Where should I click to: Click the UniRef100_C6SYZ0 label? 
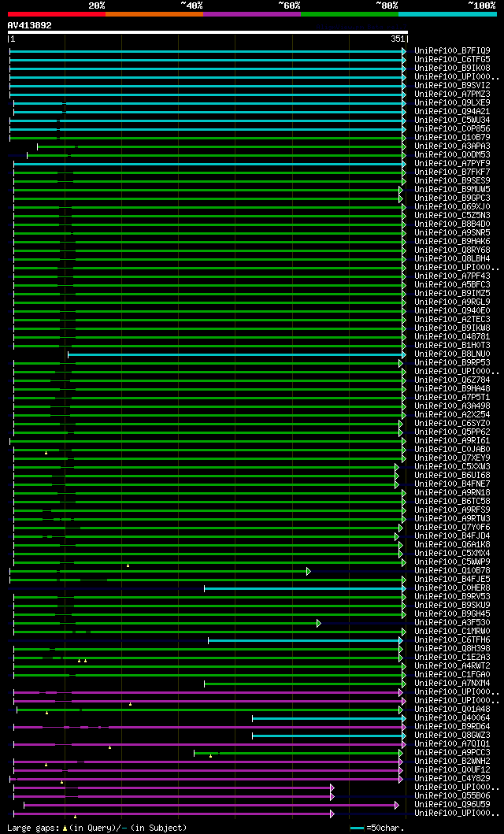point(453,423)
